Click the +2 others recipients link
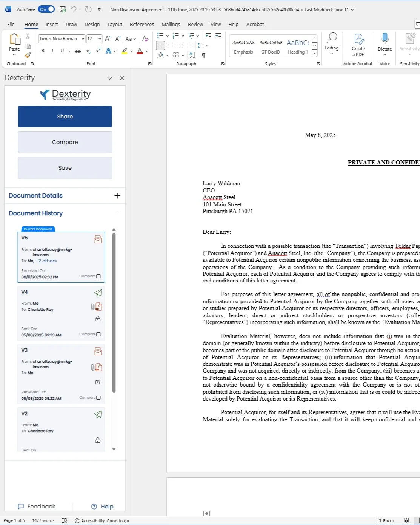Screen dimensions: 420x525 coord(46,261)
